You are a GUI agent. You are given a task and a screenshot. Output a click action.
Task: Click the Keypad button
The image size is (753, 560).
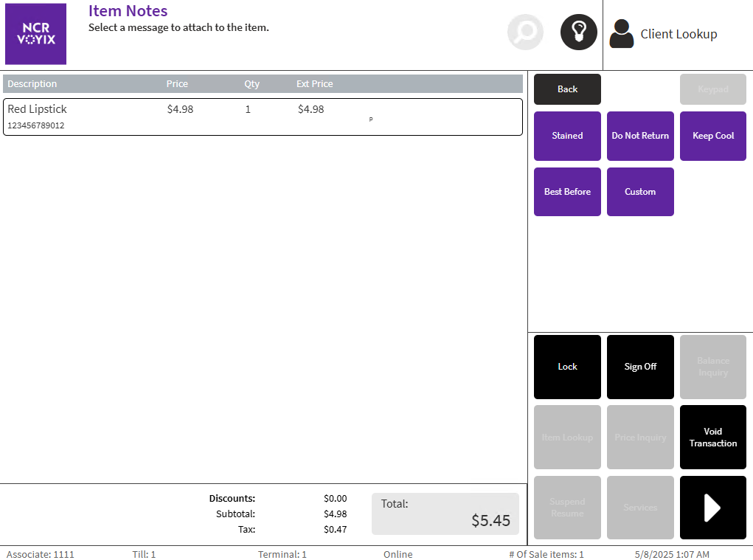(x=712, y=89)
